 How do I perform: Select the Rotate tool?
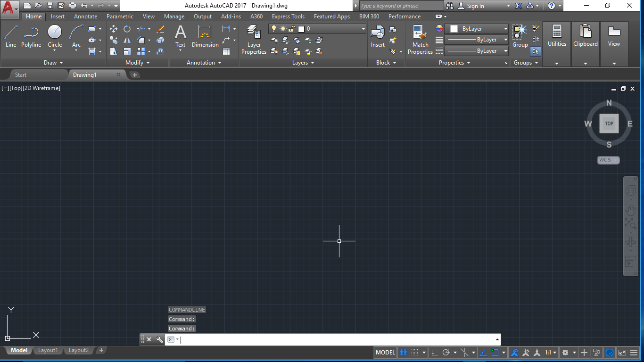pos(126,29)
